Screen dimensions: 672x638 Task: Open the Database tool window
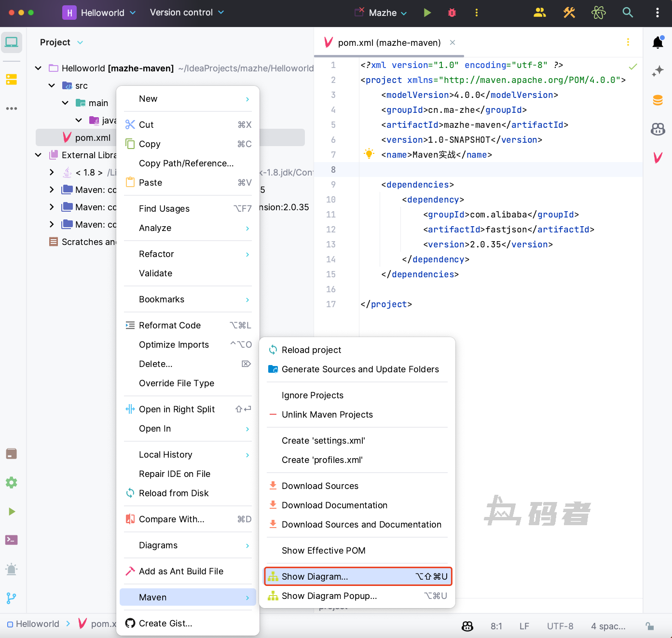658,100
